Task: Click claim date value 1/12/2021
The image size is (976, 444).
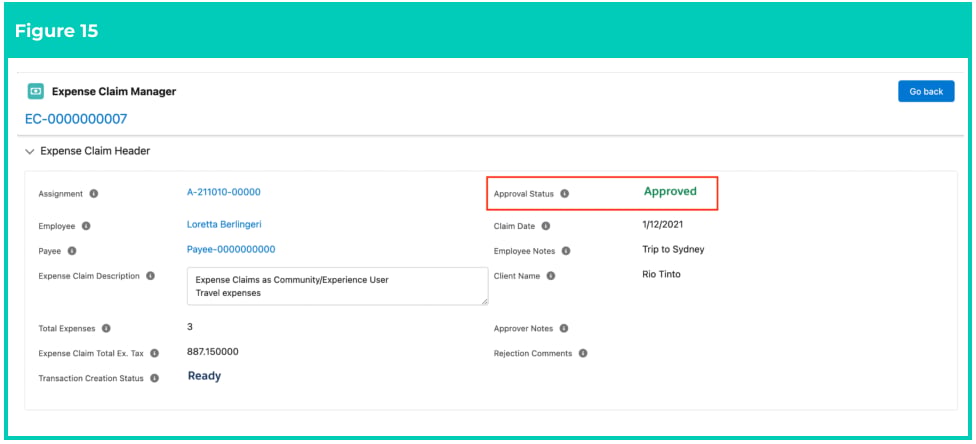Action: 664,225
